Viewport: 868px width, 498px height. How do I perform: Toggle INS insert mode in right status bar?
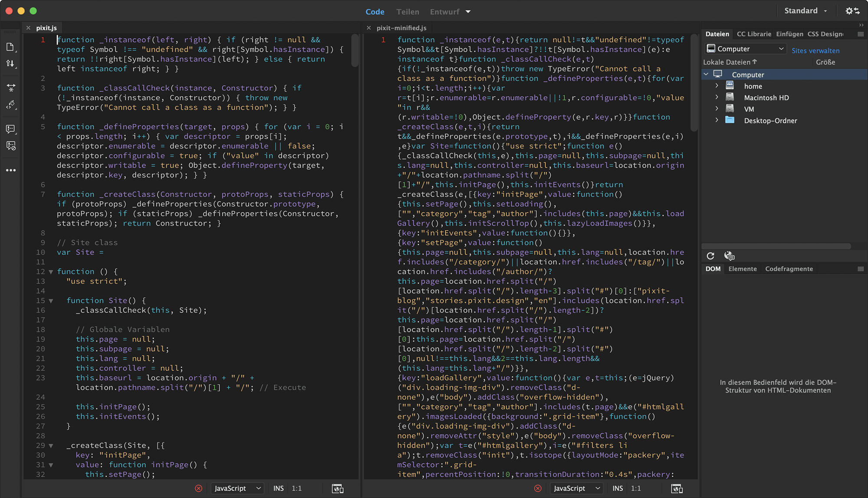[x=618, y=488]
